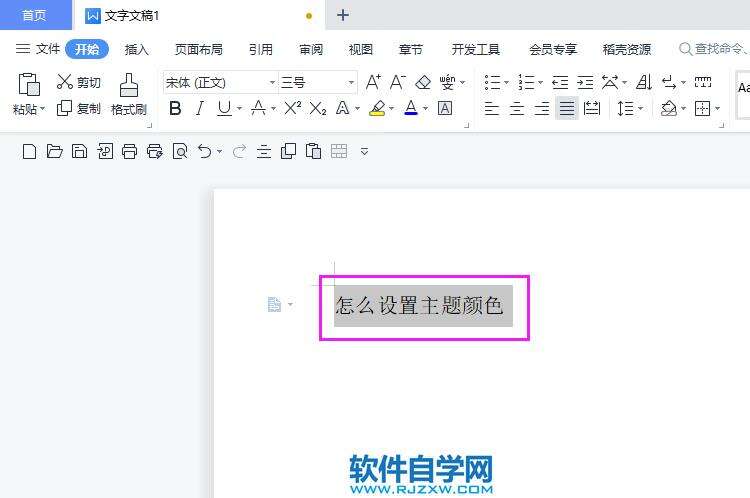Apply the font color A swatch
The height and width of the screenshot is (498, 750).
pos(411,108)
